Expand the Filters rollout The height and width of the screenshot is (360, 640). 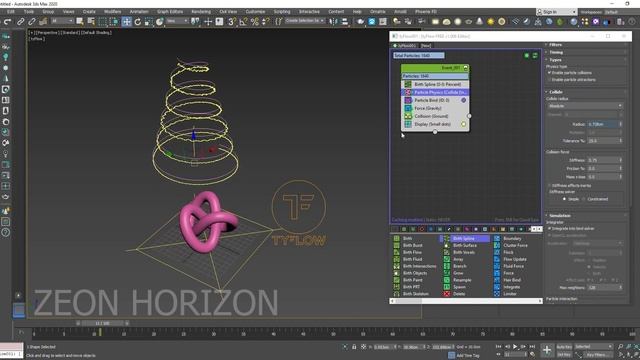(556, 45)
